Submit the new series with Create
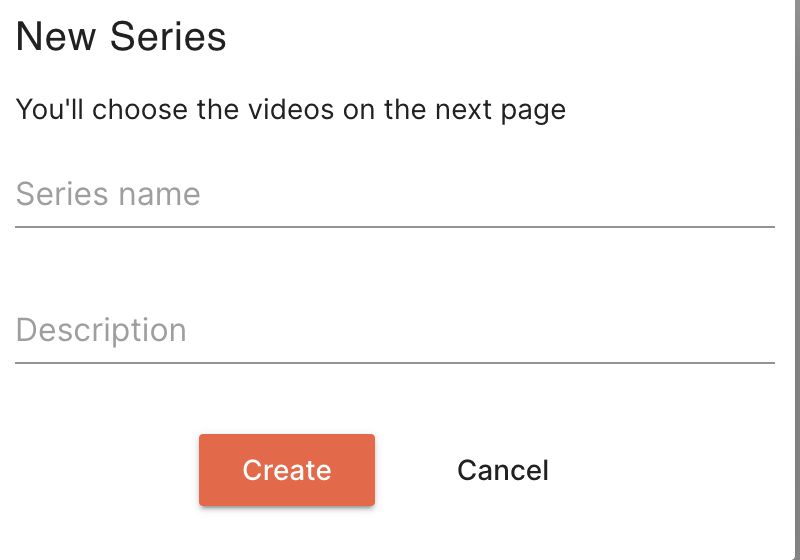 (x=287, y=470)
